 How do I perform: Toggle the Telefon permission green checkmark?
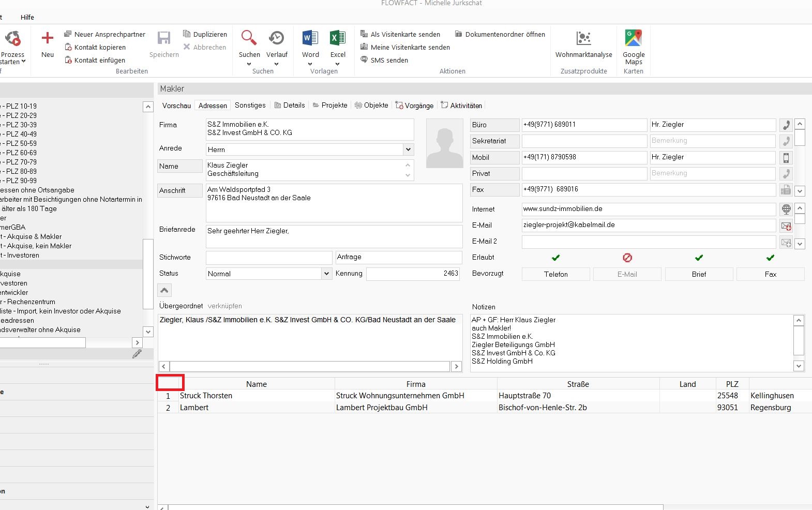[555, 258]
